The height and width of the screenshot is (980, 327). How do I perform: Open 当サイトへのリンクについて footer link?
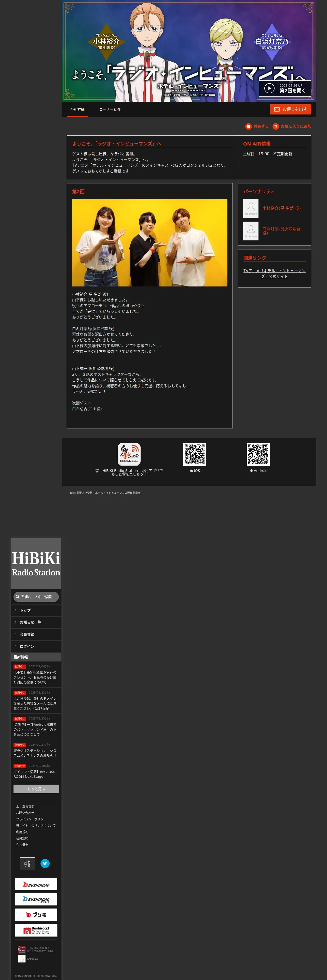click(36, 826)
